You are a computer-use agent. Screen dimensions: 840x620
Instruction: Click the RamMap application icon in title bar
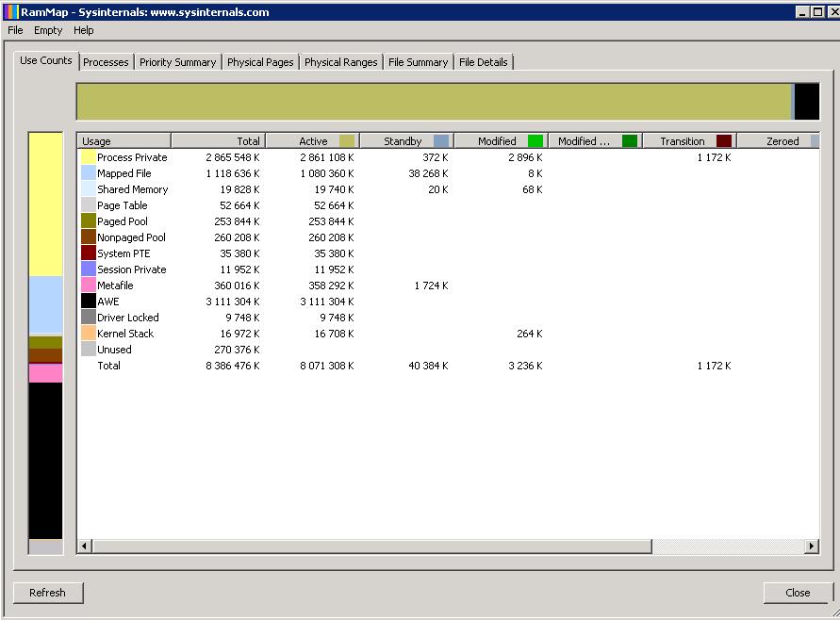11,12
